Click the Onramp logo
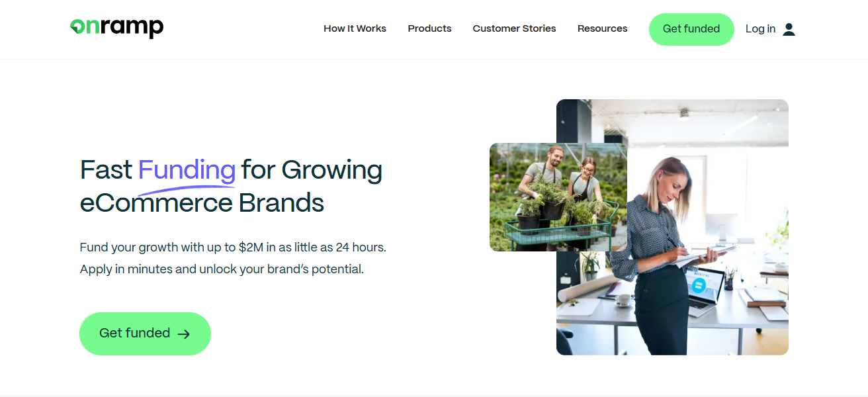 click(116, 28)
